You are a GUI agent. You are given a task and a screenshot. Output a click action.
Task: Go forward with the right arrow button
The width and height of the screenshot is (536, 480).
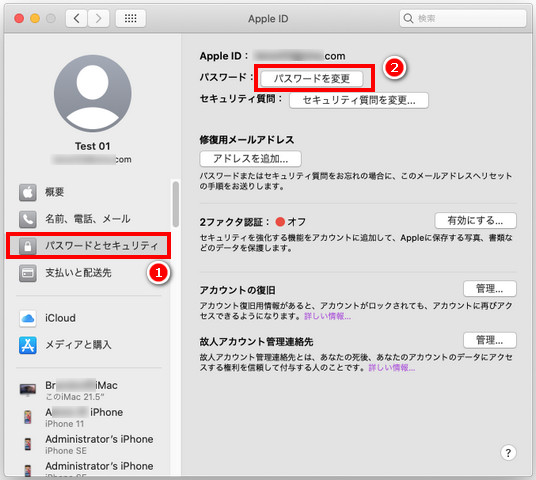[x=98, y=18]
